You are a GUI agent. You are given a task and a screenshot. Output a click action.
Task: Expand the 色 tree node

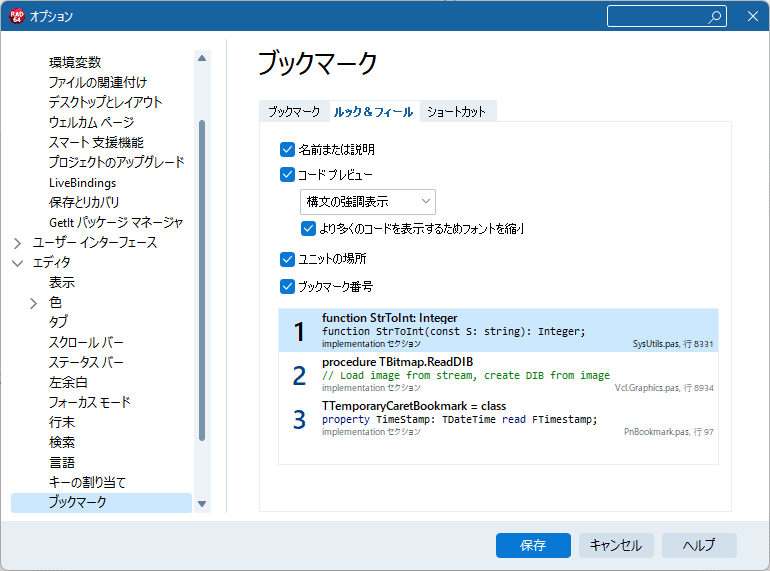tap(33, 303)
